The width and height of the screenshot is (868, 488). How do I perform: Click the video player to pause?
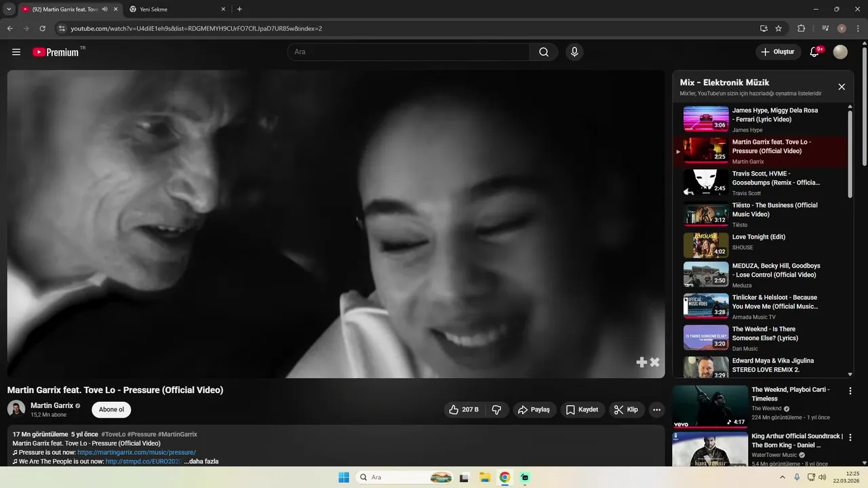coord(336,224)
